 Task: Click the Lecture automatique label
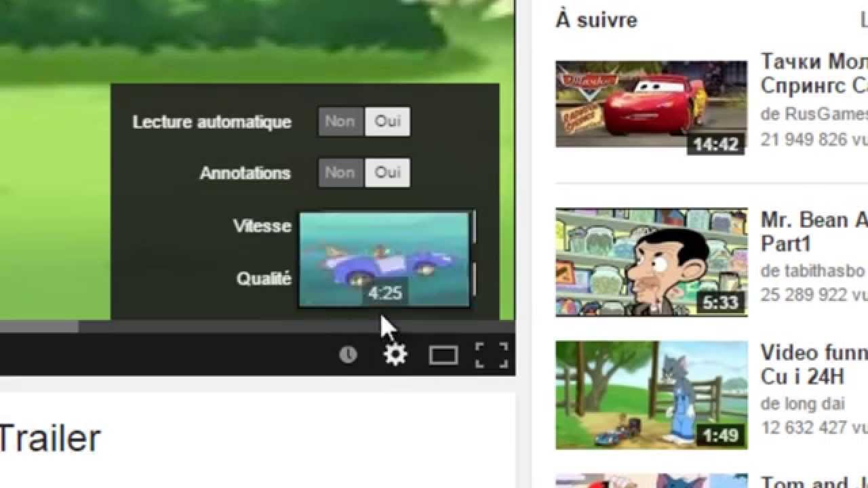pyautogui.click(x=212, y=122)
